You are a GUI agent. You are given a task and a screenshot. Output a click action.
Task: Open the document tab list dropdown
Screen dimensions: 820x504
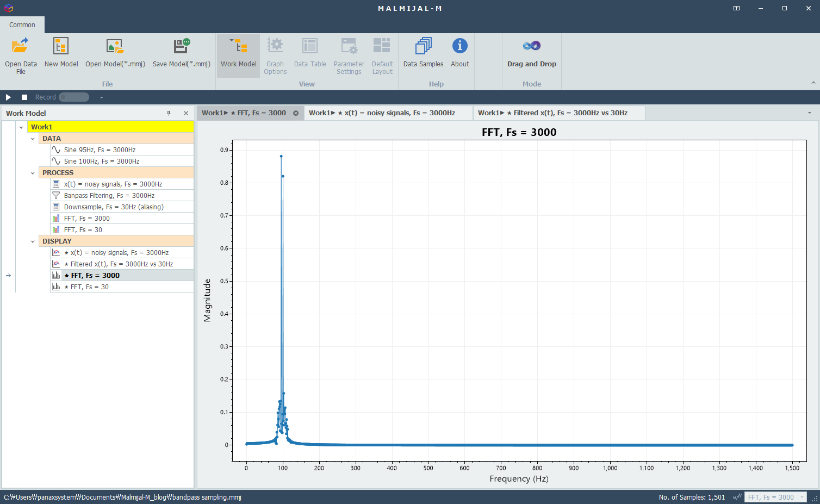coord(810,113)
